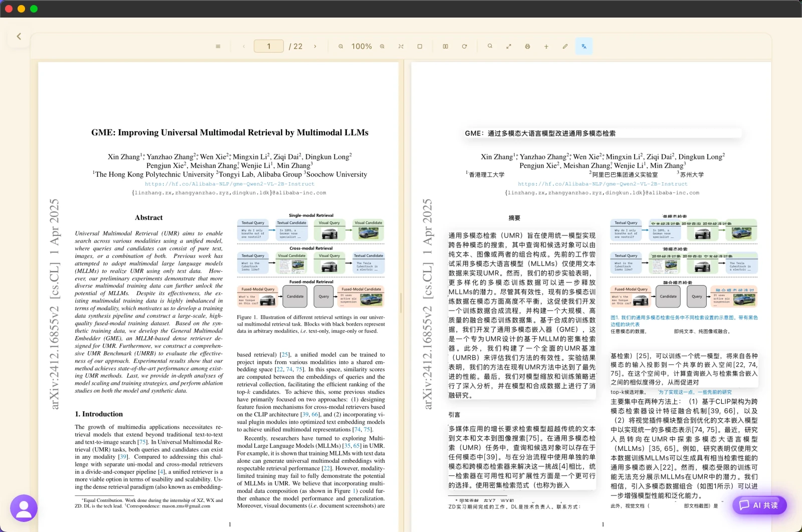
Task: Click the '引言' heading on translated page
Action: (x=454, y=415)
